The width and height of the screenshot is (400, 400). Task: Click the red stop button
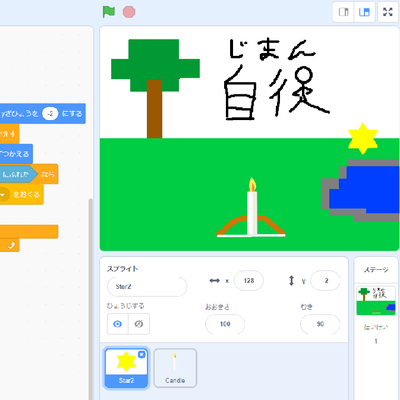[x=129, y=12]
